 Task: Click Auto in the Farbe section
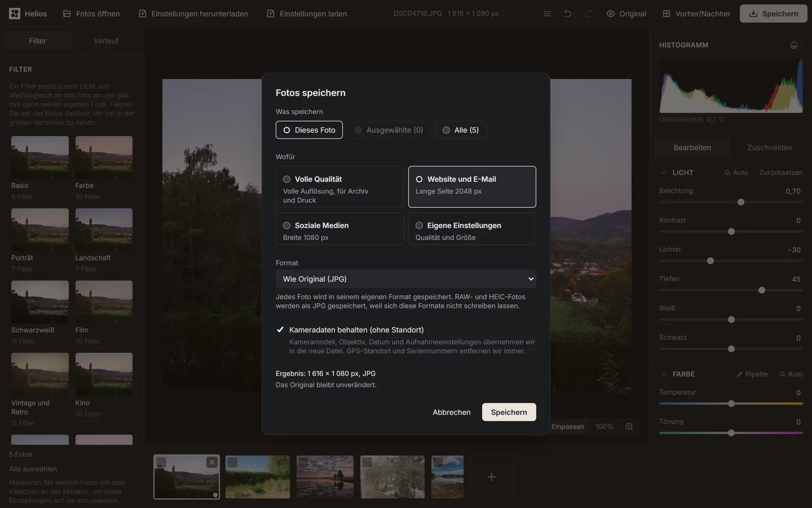coord(791,374)
